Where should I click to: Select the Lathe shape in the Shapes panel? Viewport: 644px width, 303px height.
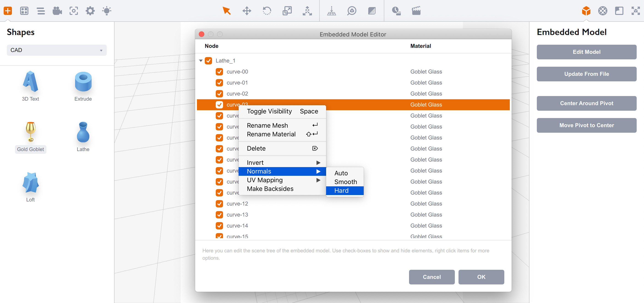83,133
